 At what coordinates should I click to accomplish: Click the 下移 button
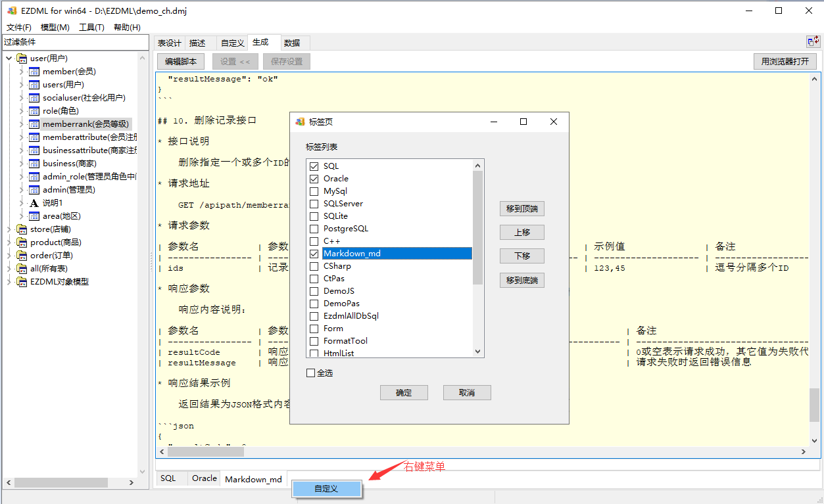click(522, 256)
